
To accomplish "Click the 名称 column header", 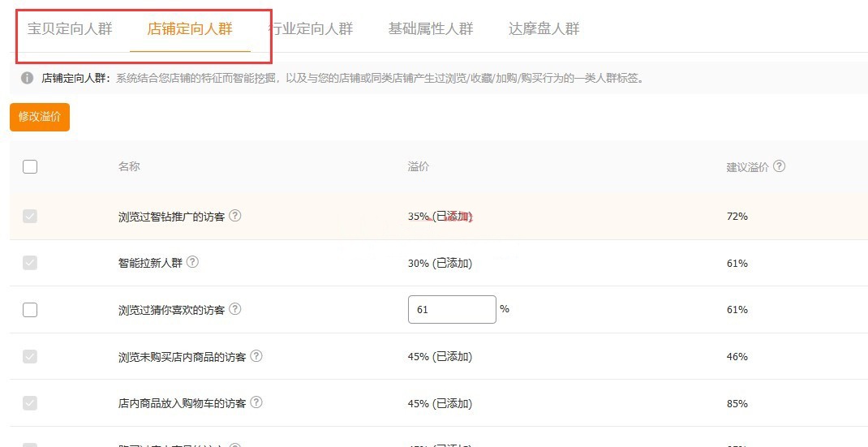I will [x=129, y=167].
